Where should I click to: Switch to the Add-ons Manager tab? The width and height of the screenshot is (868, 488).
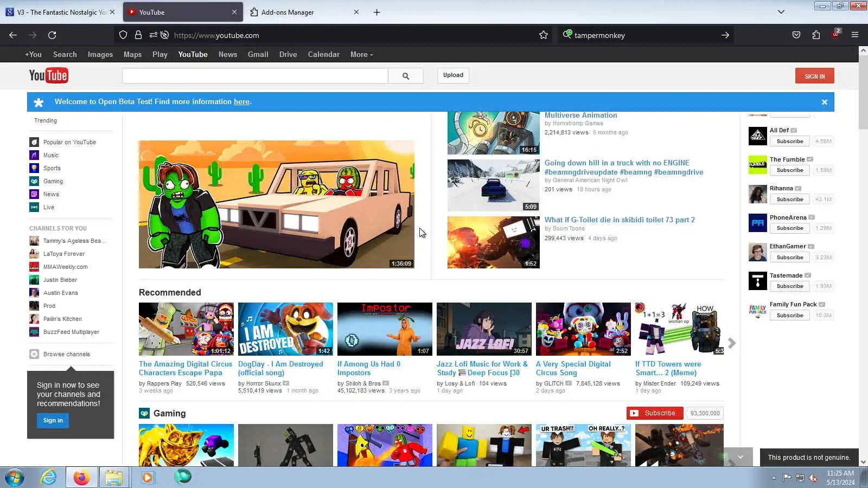(305, 12)
